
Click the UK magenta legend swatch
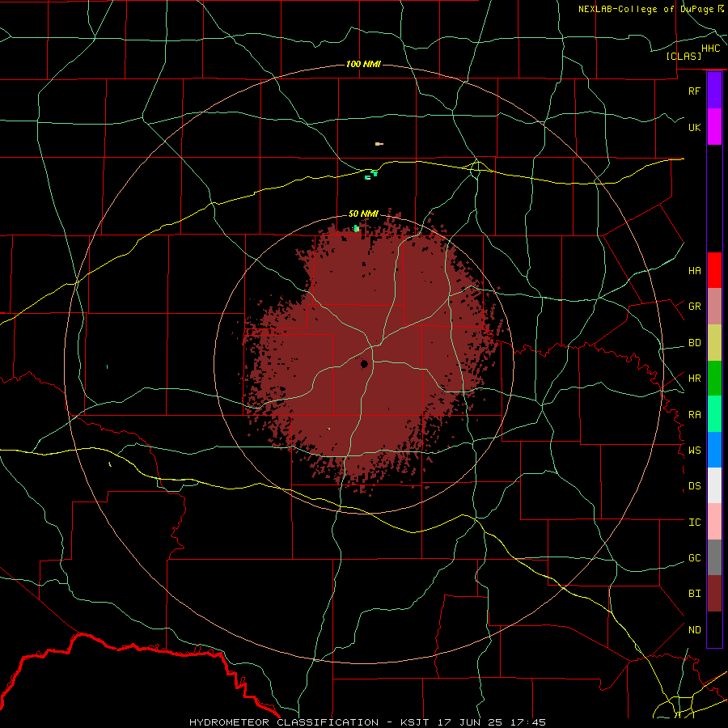tap(714, 127)
